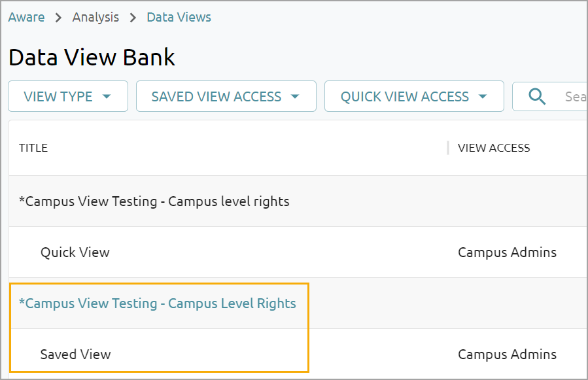Click the SAVED VIEW ACCESS caret arrow

coord(295,96)
